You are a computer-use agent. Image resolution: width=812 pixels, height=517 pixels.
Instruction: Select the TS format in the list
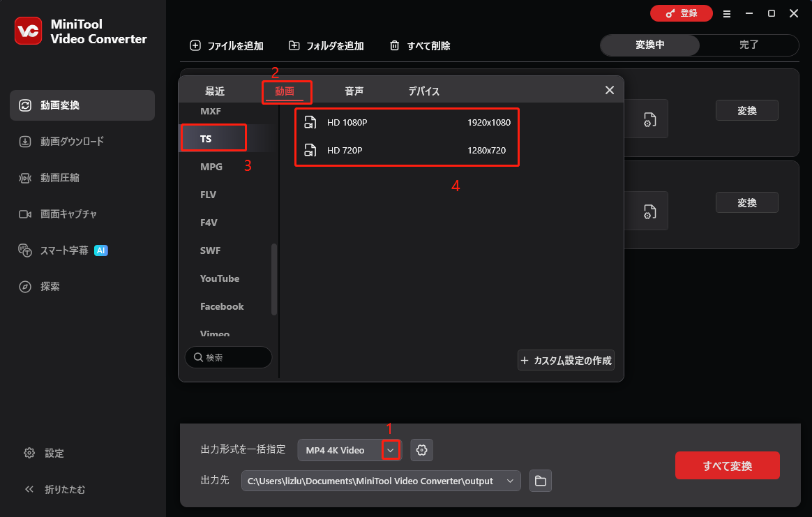(x=213, y=137)
